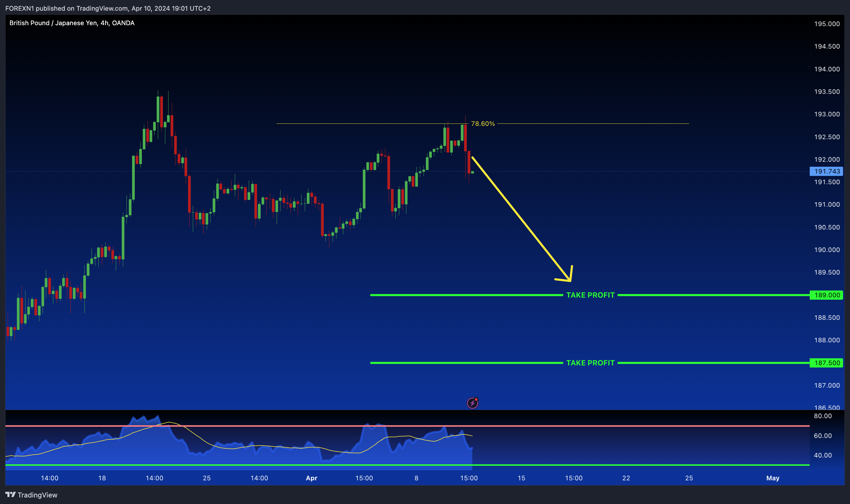
Task: Click the 22 date label on time axis
Action: point(626,478)
